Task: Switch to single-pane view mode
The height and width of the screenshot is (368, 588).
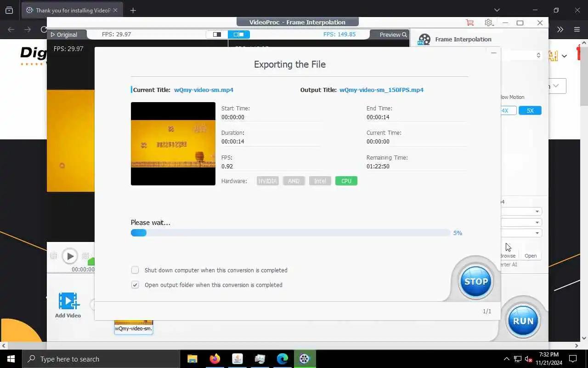Action: click(217, 34)
